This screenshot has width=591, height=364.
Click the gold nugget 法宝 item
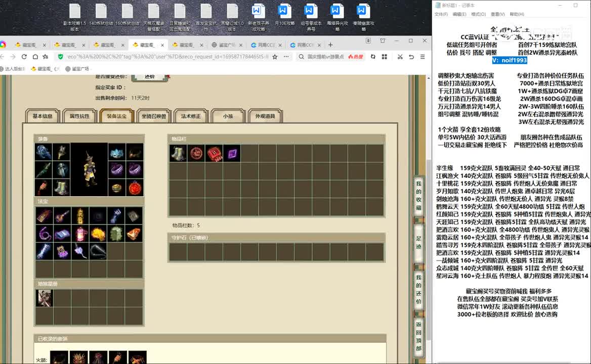pos(98,234)
